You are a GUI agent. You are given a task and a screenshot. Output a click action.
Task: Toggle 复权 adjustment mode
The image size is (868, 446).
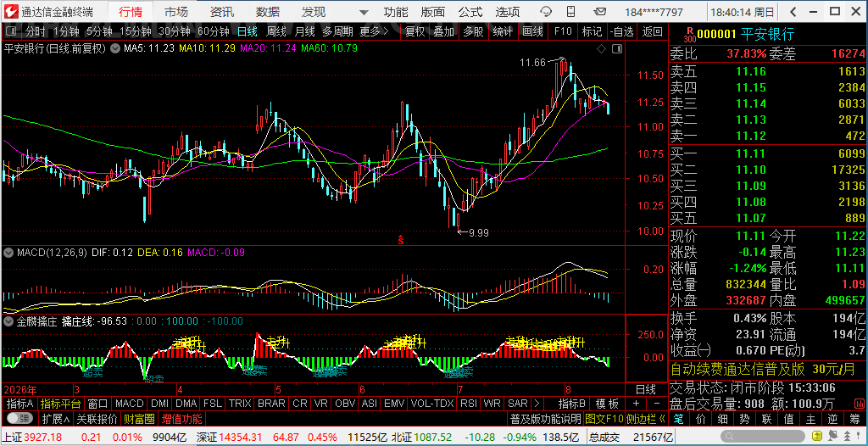415,31
